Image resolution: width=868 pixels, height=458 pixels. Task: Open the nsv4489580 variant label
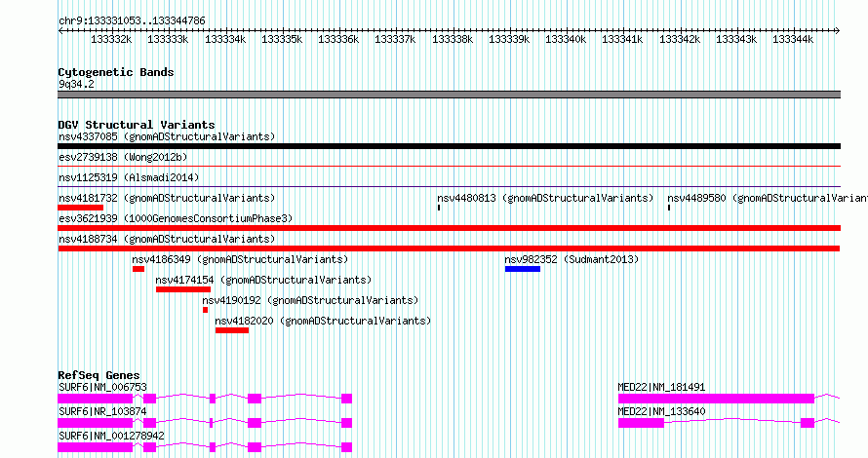(768, 198)
